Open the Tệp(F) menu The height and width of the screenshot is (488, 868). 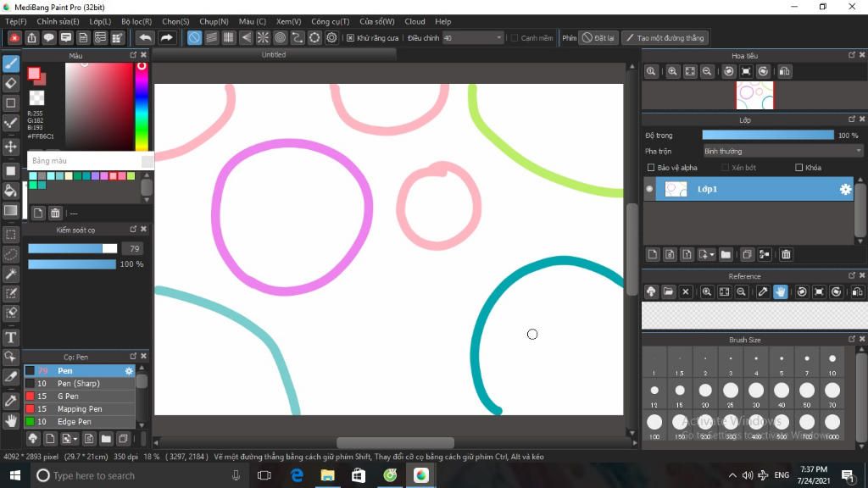(15, 21)
